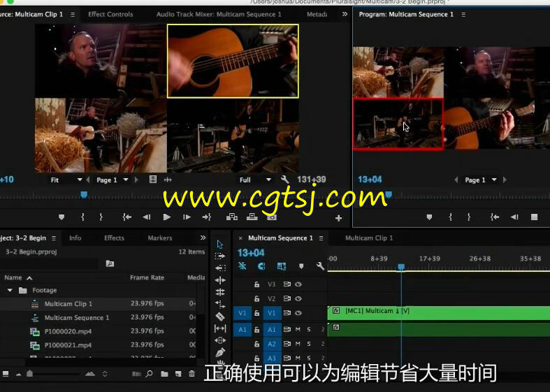The width and height of the screenshot is (550, 392).
Task: Switch to Effect Controls tab
Action: [x=110, y=15]
